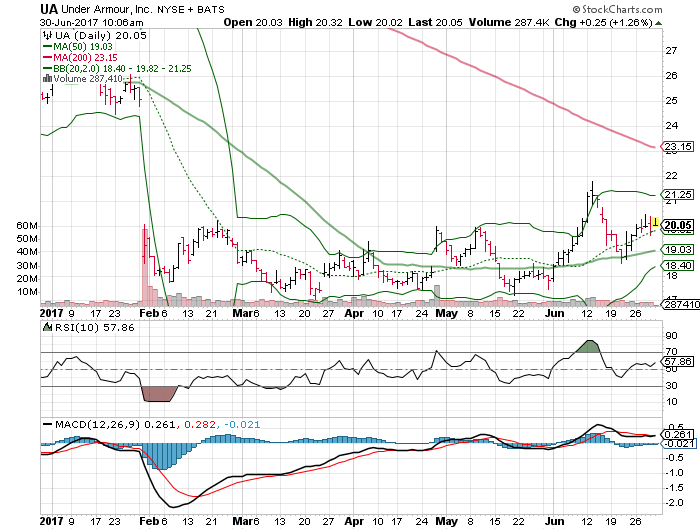This screenshot has width=700, height=530.
Task: Click the Volume 287,410 legend label
Action: pyautogui.click(x=88, y=79)
